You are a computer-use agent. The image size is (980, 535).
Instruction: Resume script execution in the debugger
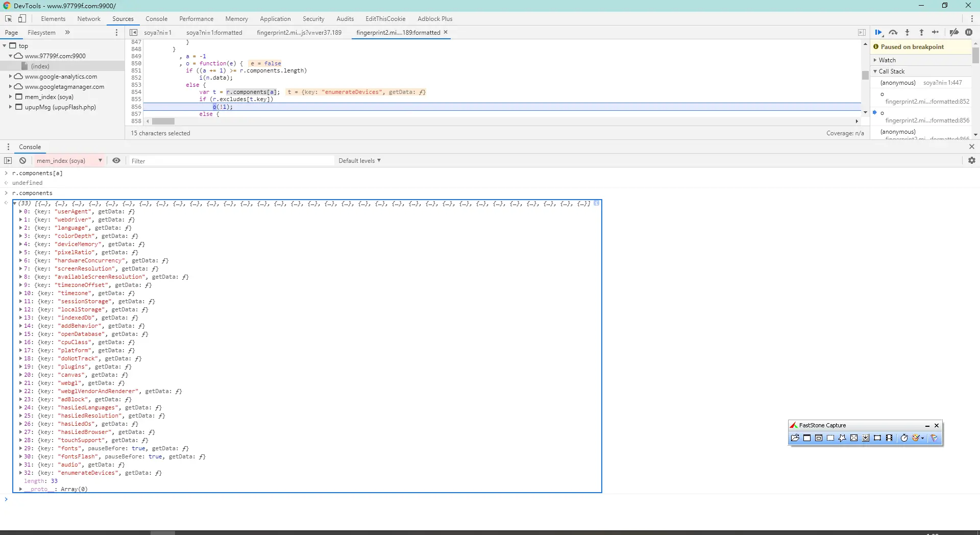878,32
